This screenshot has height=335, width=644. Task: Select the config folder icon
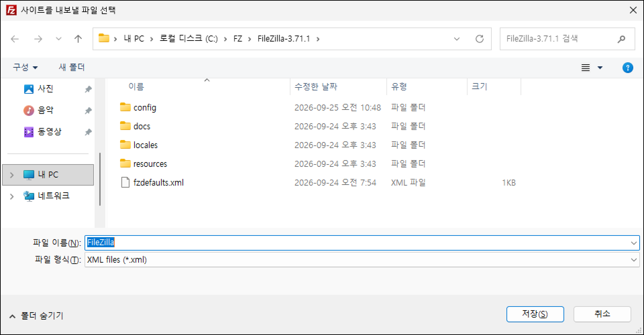coord(125,107)
